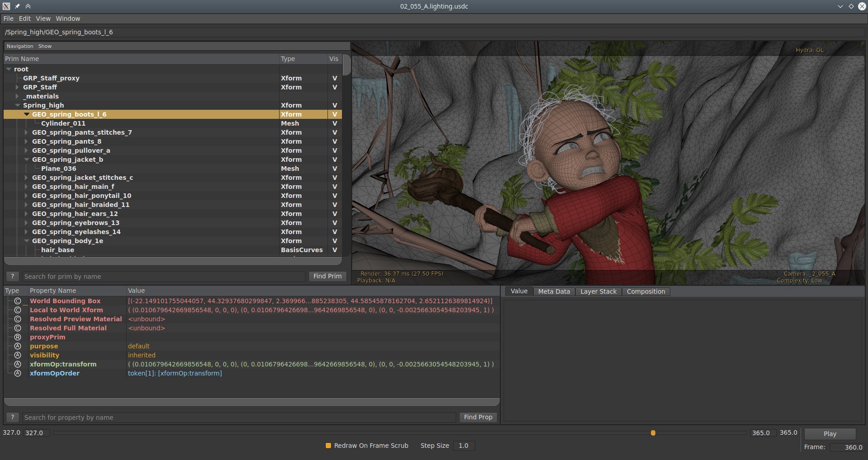Toggle Redraw On Frame Scrub checkbox
This screenshot has height=460, width=868.
[x=328, y=446]
